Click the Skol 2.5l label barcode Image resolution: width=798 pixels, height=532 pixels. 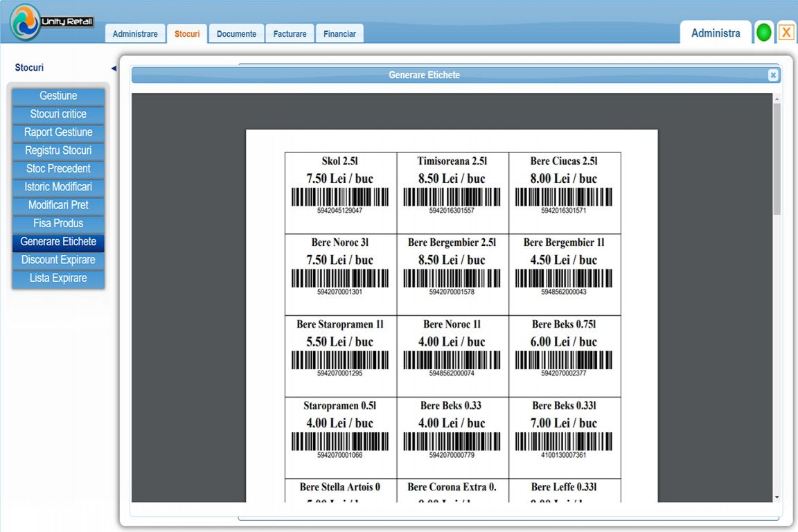(340, 197)
